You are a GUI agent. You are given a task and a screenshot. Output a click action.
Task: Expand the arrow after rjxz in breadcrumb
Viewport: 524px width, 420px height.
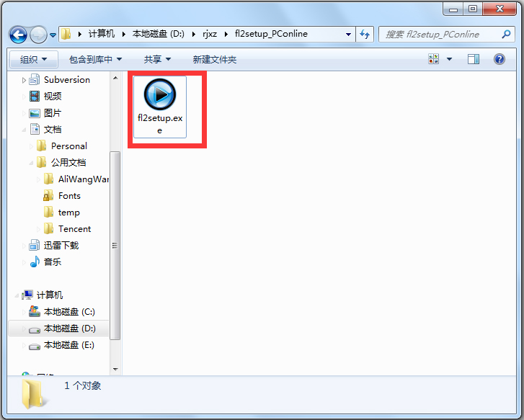point(226,34)
